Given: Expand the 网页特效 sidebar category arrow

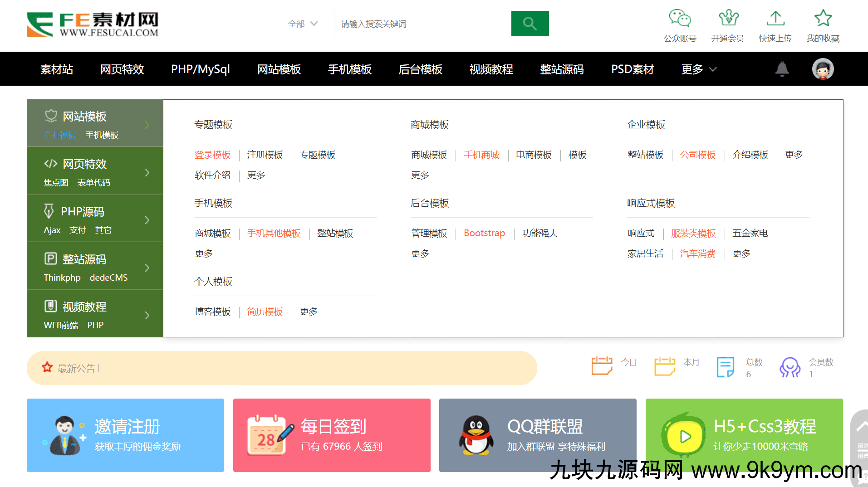Looking at the screenshot, I should tap(147, 172).
